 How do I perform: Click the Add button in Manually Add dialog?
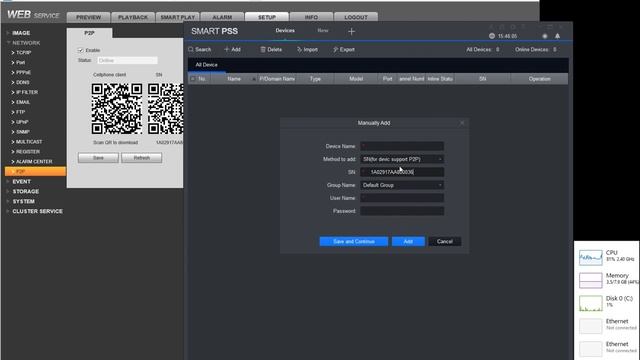(x=408, y=242)
